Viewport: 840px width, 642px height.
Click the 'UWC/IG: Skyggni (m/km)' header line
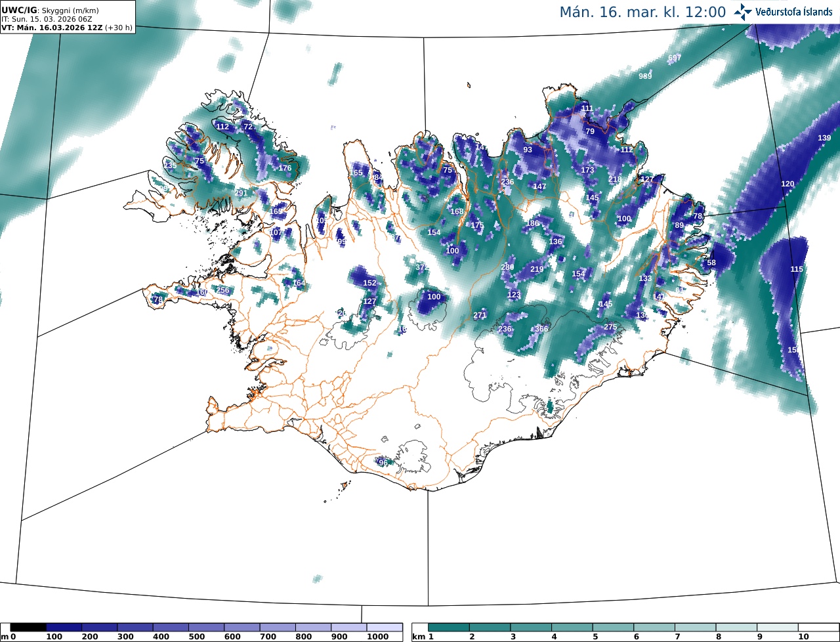50,11
